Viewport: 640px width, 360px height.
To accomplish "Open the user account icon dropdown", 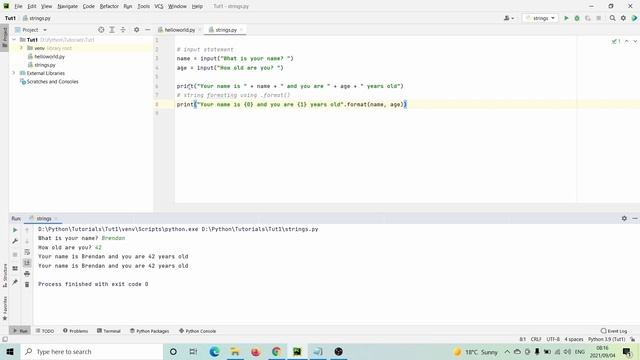I will point(509,18).
